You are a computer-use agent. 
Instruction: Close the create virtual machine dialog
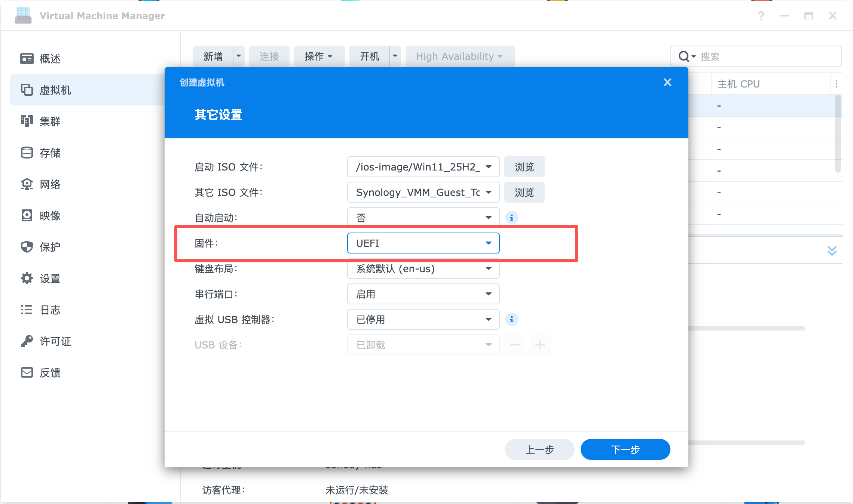coord(667,82)
